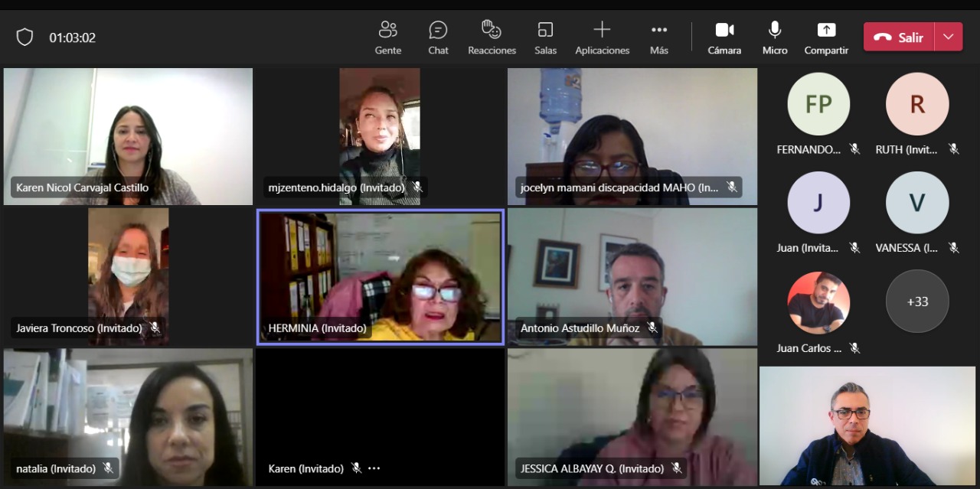Open more options for Karen (Invitado)
This screenshot has width=980, height=489.
374,468
